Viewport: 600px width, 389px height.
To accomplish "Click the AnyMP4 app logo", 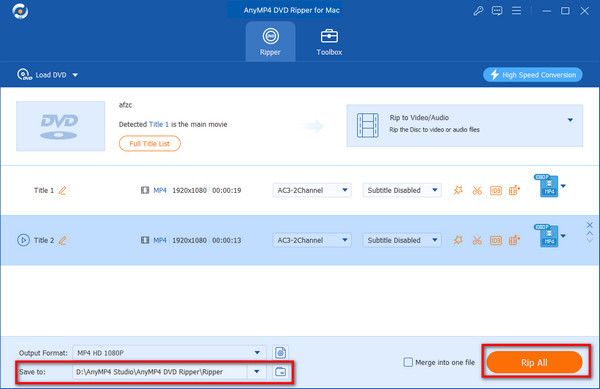I will (x=20, y=11).
